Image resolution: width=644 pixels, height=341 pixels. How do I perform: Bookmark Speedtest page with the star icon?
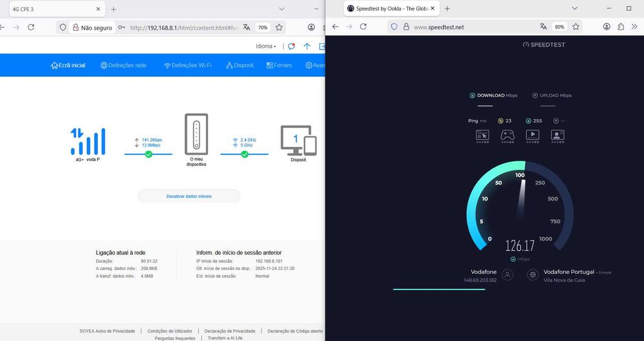576,26
